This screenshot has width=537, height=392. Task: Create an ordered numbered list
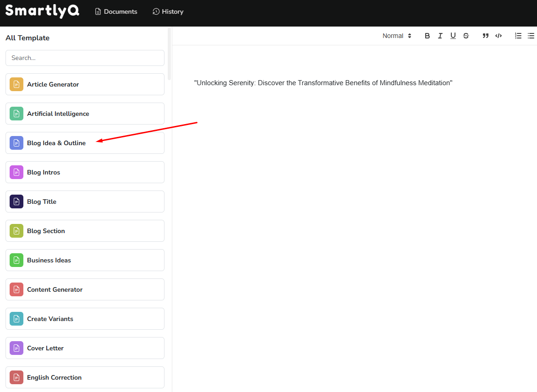[518, 36]
